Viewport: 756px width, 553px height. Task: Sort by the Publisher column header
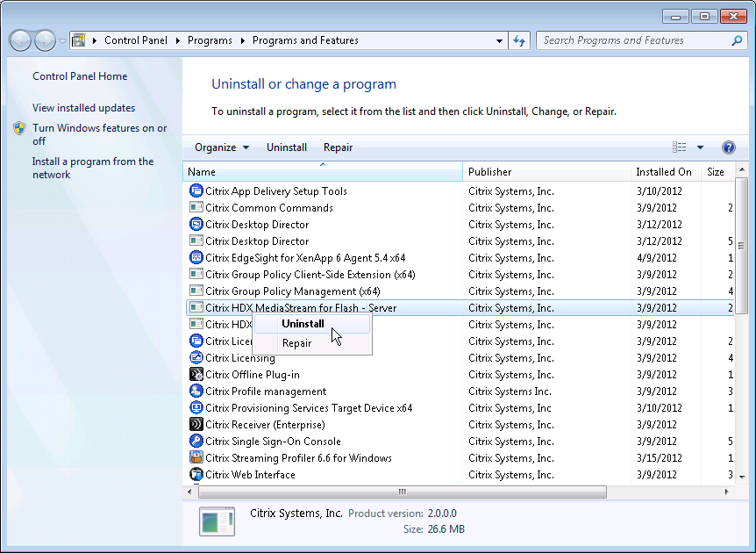point(546,172)
